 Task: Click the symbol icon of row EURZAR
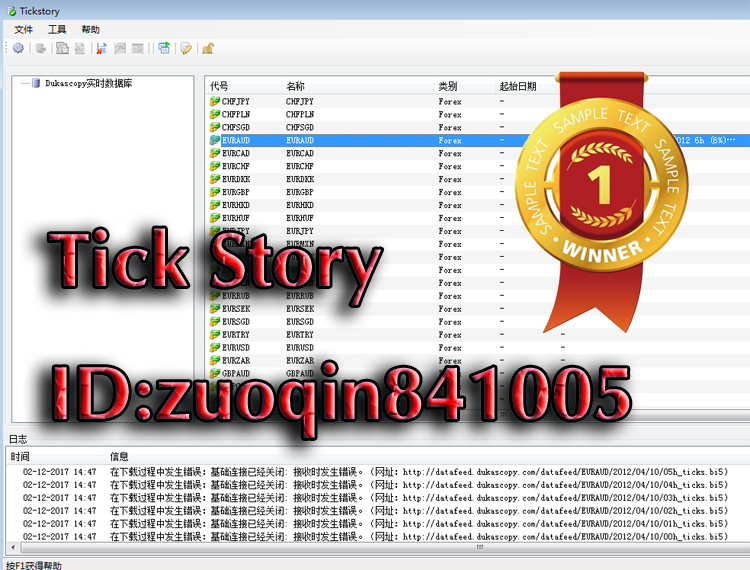(215, 360)
